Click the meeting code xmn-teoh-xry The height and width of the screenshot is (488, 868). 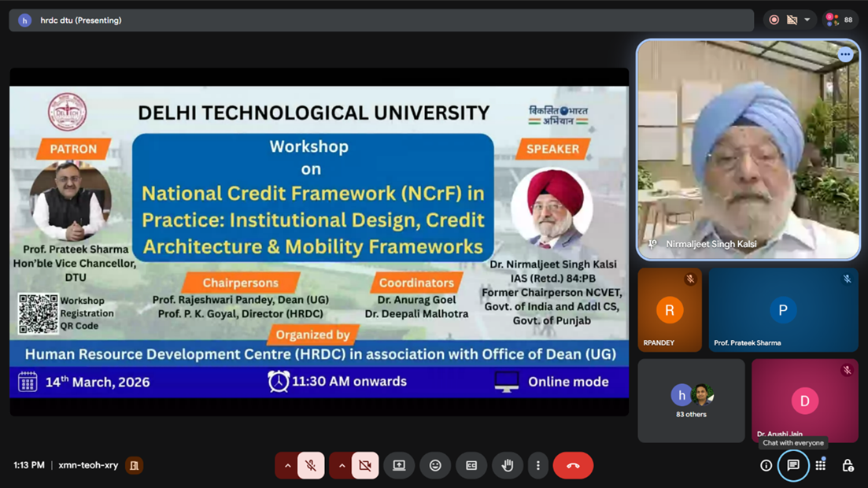[89, 465]
